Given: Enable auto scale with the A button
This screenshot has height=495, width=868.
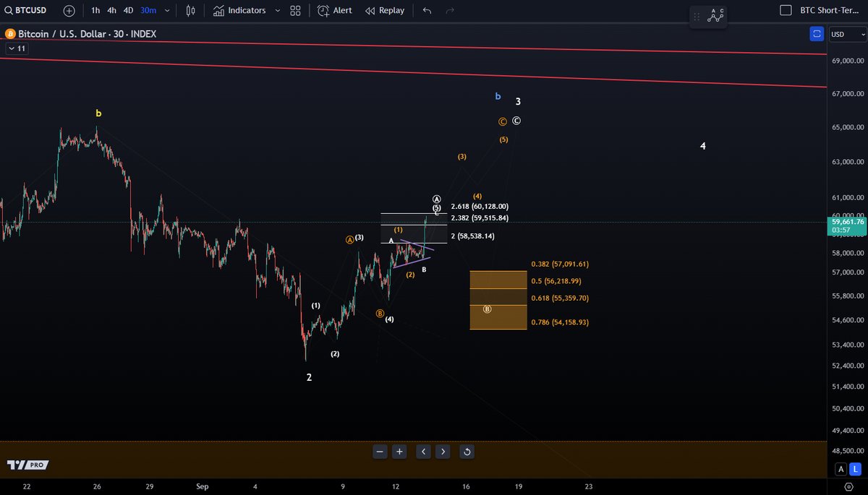Looking at the screenshot, I should tap(841, 469).
